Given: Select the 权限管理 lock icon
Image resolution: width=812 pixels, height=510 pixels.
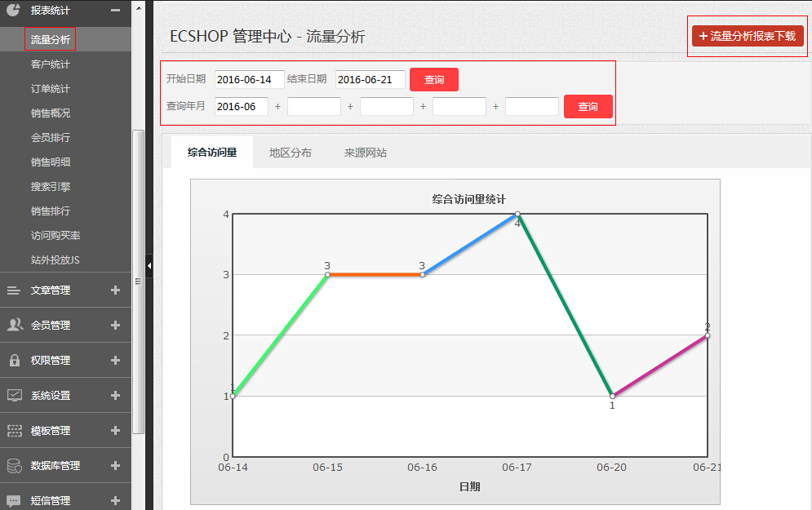Looking at the screenshot, I should [x=13, y=360].
